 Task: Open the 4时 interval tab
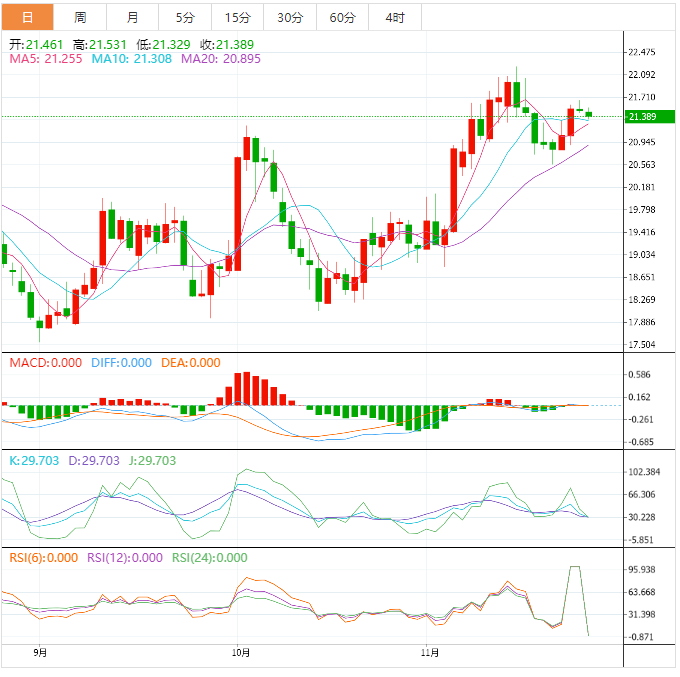point(395,17)
